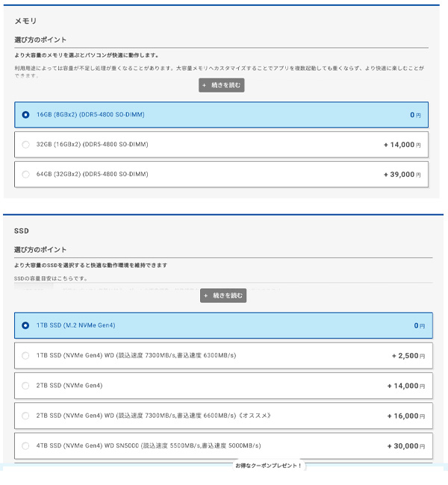This screenshot has width=448, height=485.
Task: Open the お得なクーポンプレゼント coupon banner
Action: coord(268,466)
